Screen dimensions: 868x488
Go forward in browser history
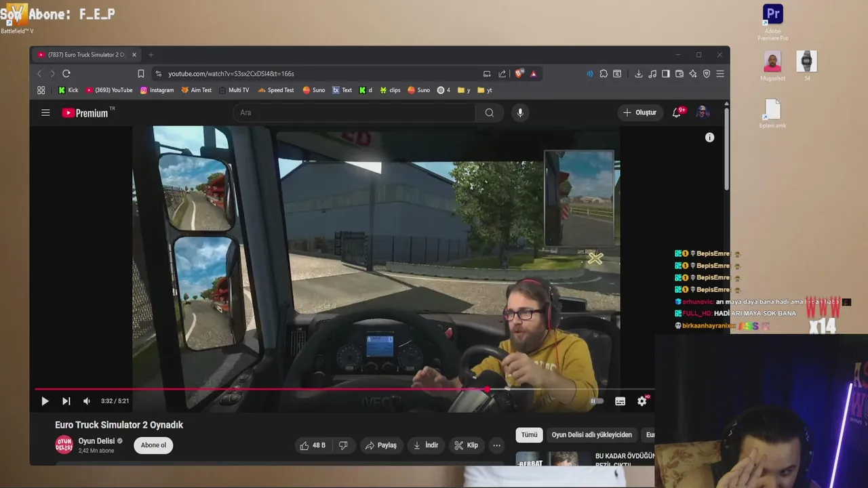[52, 73]
